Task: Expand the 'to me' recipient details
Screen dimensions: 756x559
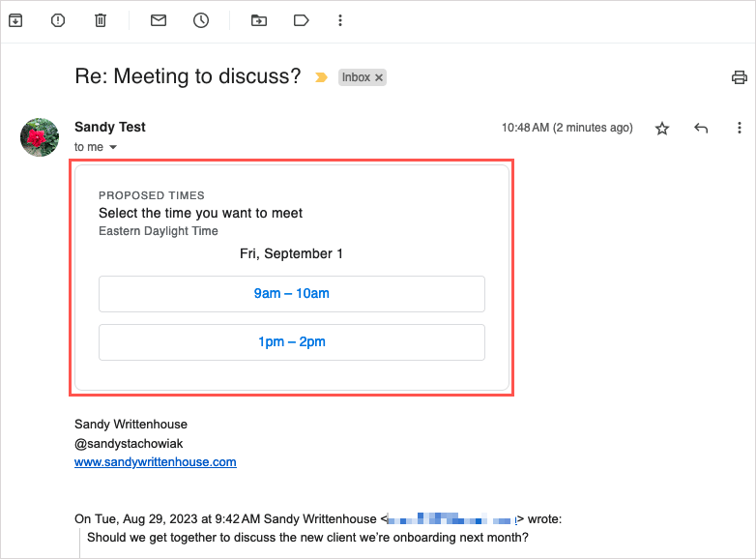Action: click(x=113, y=147)
